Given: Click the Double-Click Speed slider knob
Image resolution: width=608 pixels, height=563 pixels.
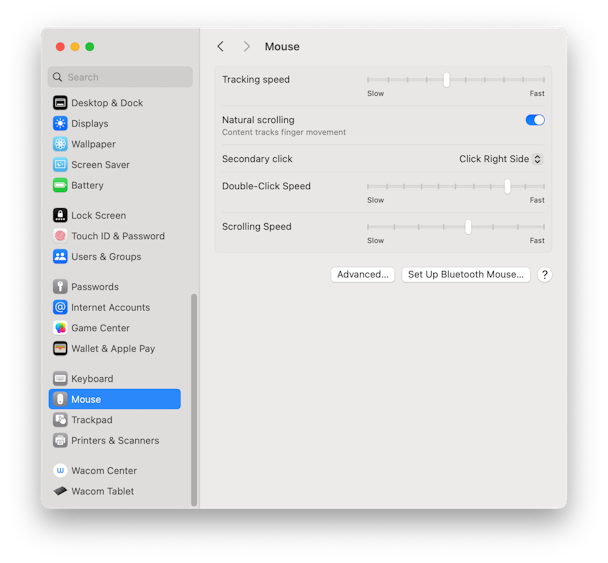Looking at the screenshot, I should [x=507, y=186].
